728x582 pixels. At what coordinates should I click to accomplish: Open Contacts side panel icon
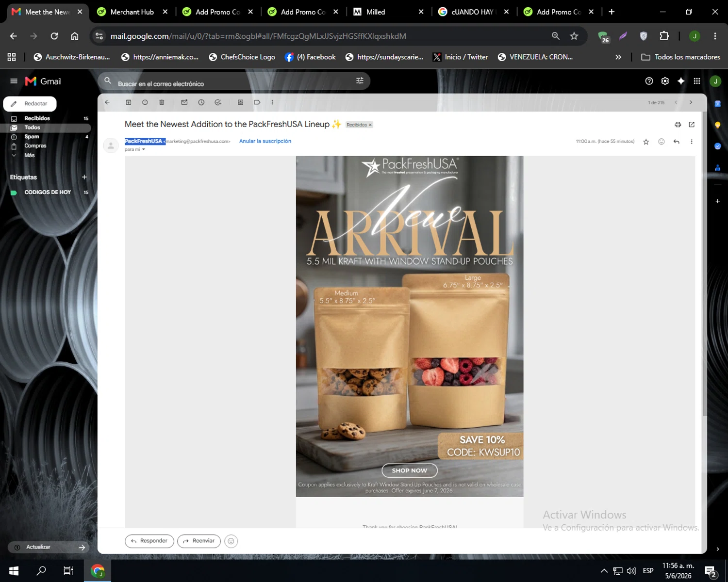(717, 168)
